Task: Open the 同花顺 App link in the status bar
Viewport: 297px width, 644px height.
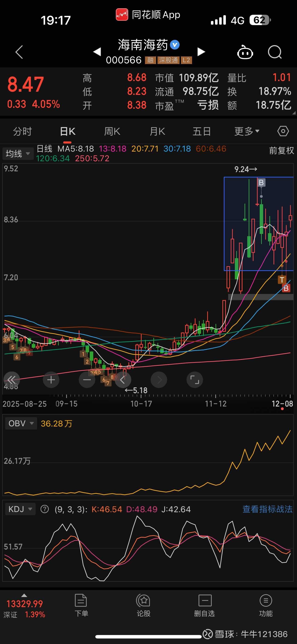Action: coord(148,15)
